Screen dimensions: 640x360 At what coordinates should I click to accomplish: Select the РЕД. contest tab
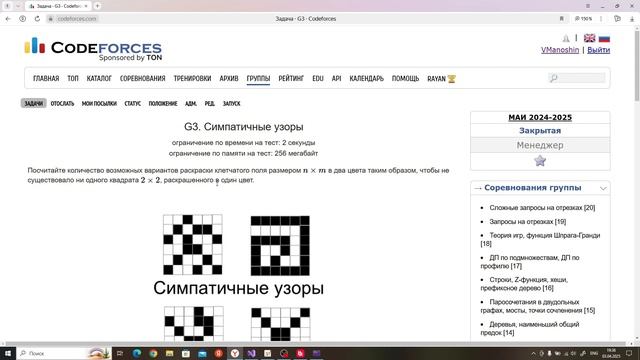tap(210, 104)
